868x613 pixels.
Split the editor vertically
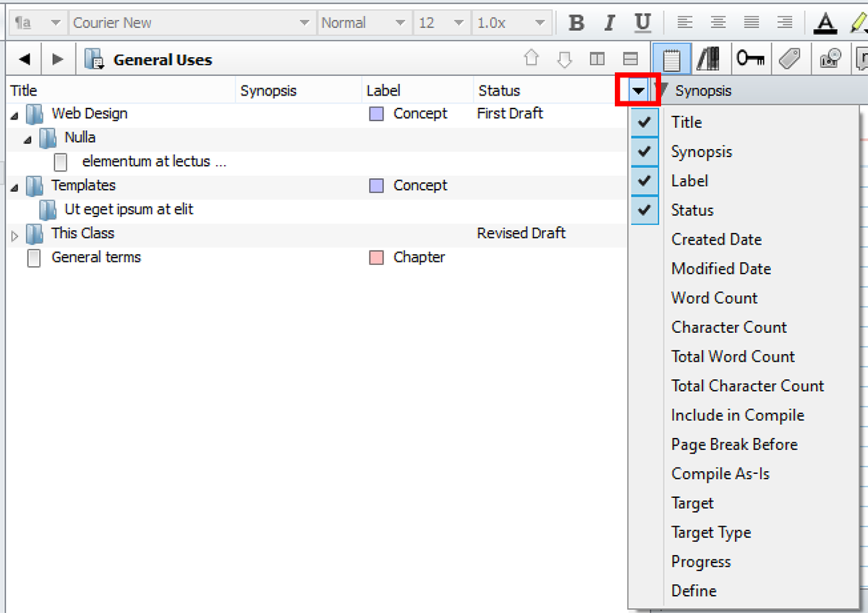(597, 59)
